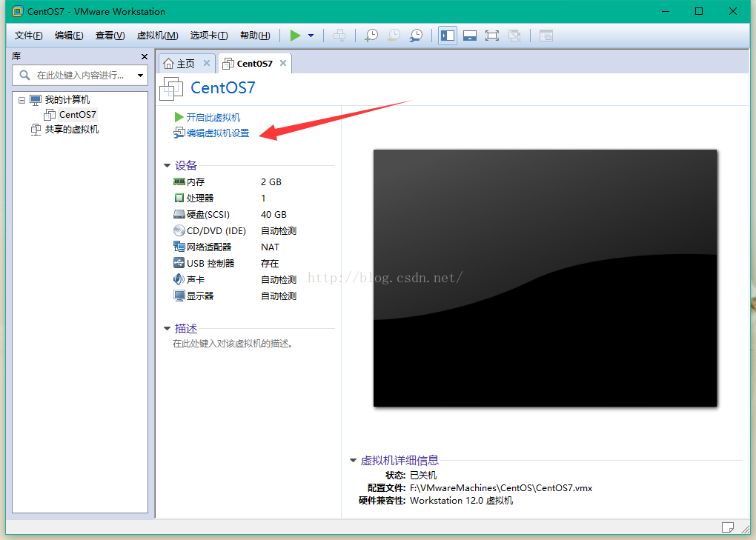Open the 虚拟机(M) menu
756x540 pixels.
point(157,35)
